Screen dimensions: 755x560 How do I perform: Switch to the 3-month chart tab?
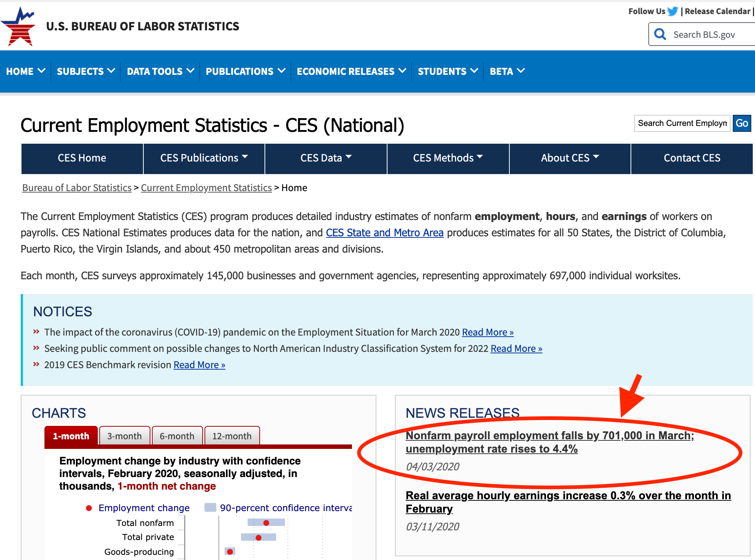pos(124,436)
